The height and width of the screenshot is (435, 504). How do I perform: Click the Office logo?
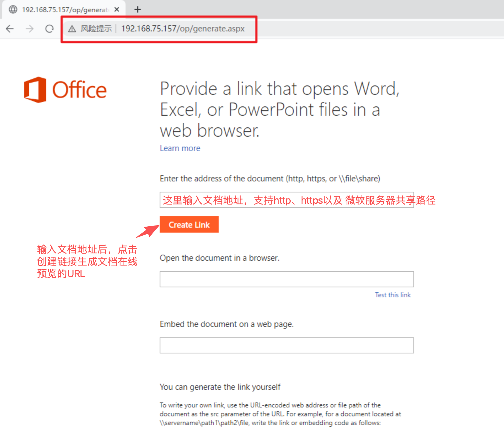65,90
